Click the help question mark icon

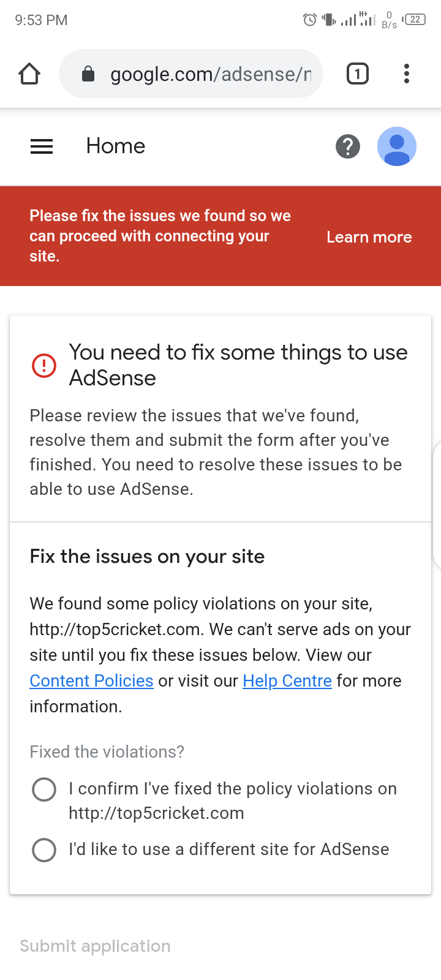click(348, 146)
